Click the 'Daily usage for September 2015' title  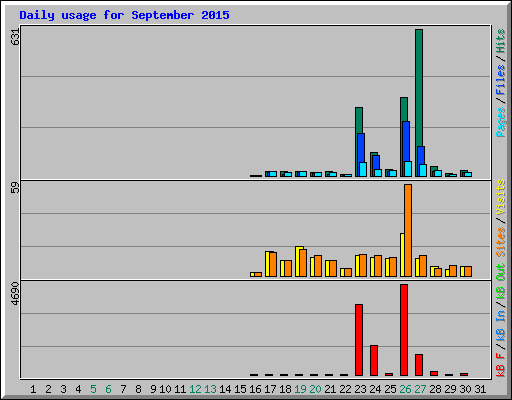click(124, 15)
